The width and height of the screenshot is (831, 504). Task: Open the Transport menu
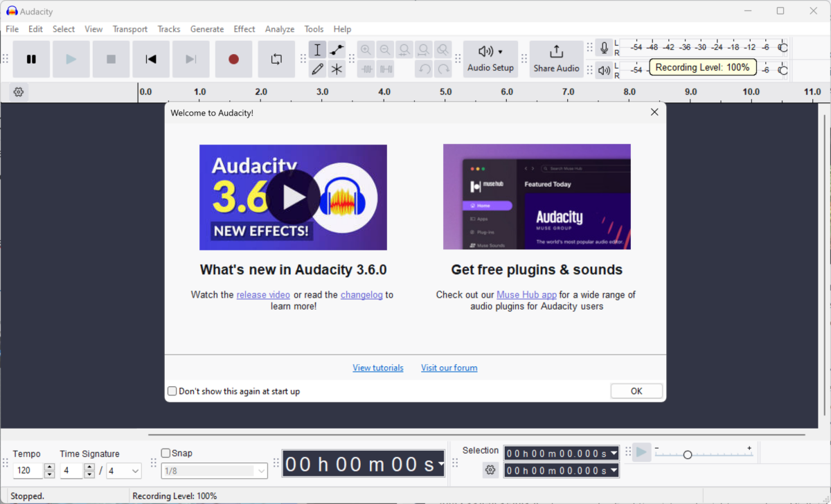pyautogui.click(x=130, y=28)
